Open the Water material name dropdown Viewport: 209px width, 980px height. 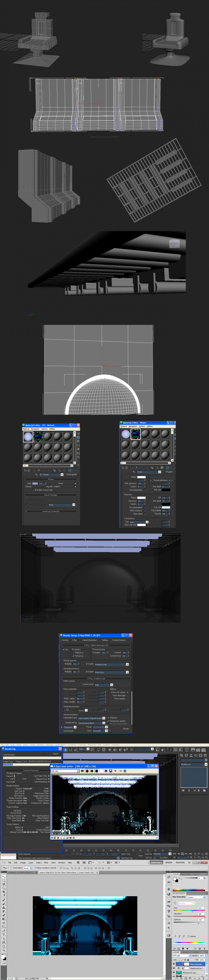[x=149, y=472]
